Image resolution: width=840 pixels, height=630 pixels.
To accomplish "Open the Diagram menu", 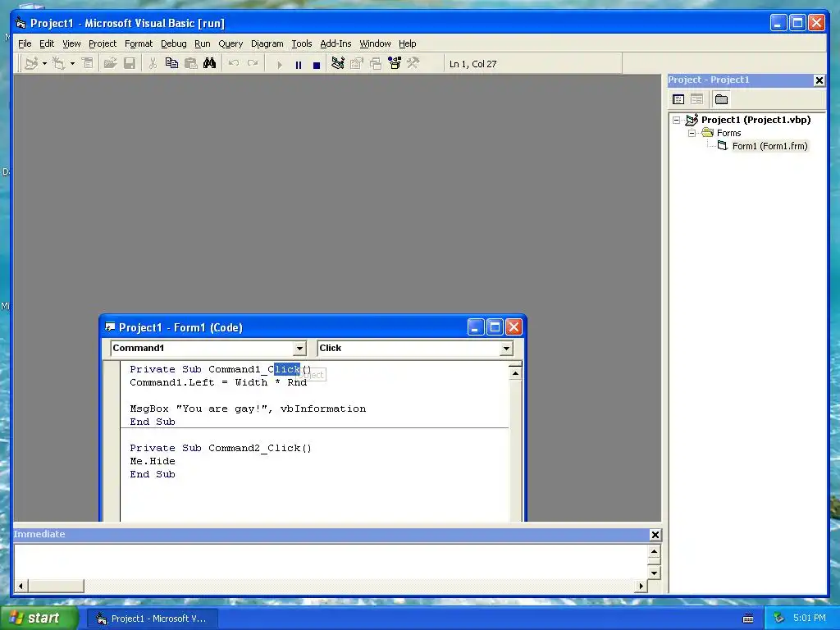I will [267, 44].
